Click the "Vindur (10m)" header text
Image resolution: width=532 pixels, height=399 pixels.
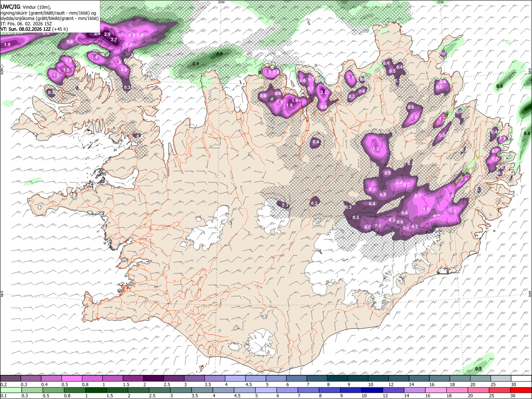36,7
